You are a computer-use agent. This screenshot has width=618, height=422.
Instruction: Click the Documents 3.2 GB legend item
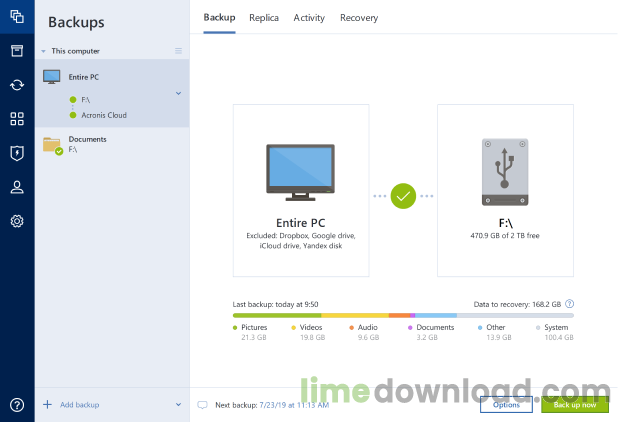pos(431,332)
